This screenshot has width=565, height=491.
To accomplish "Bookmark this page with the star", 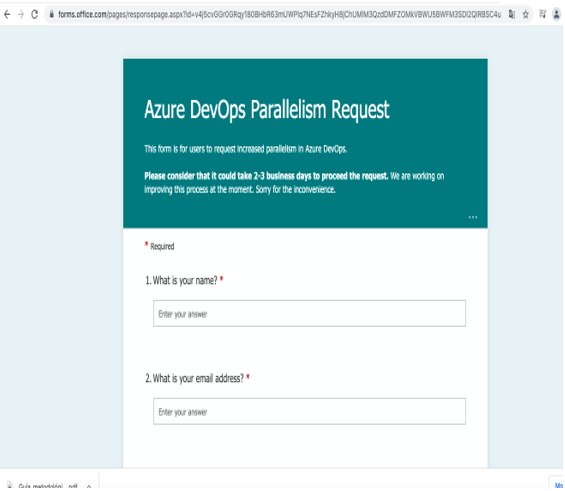I will 525,14.
